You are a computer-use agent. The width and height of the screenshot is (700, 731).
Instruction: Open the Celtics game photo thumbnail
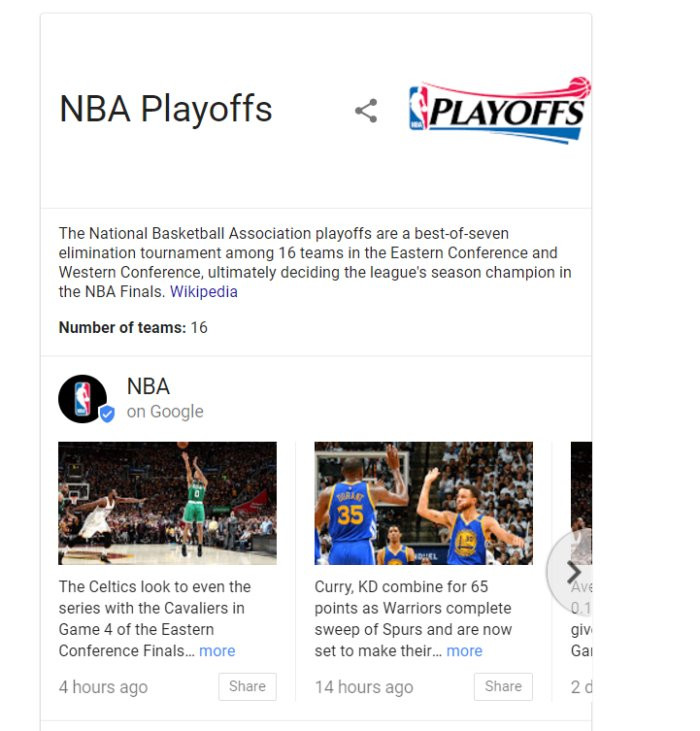coord(167,503)
